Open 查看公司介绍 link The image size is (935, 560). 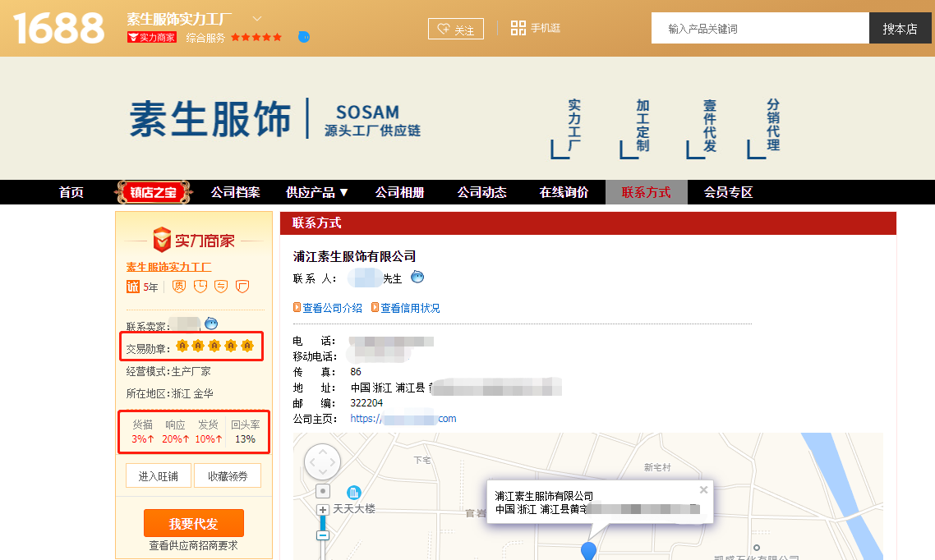point(327,308)
